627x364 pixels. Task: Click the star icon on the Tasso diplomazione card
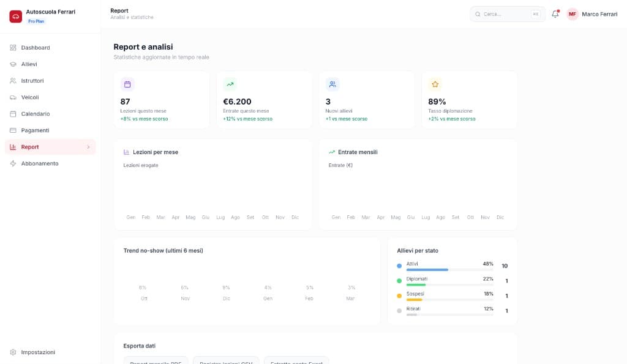(435, 84)
